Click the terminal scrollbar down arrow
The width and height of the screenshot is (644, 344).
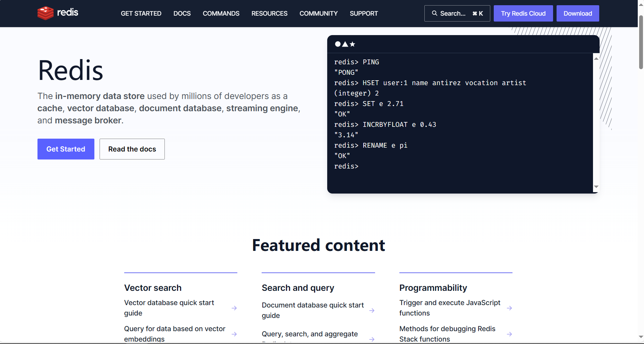pyautogui.click(x=596, y=187)
